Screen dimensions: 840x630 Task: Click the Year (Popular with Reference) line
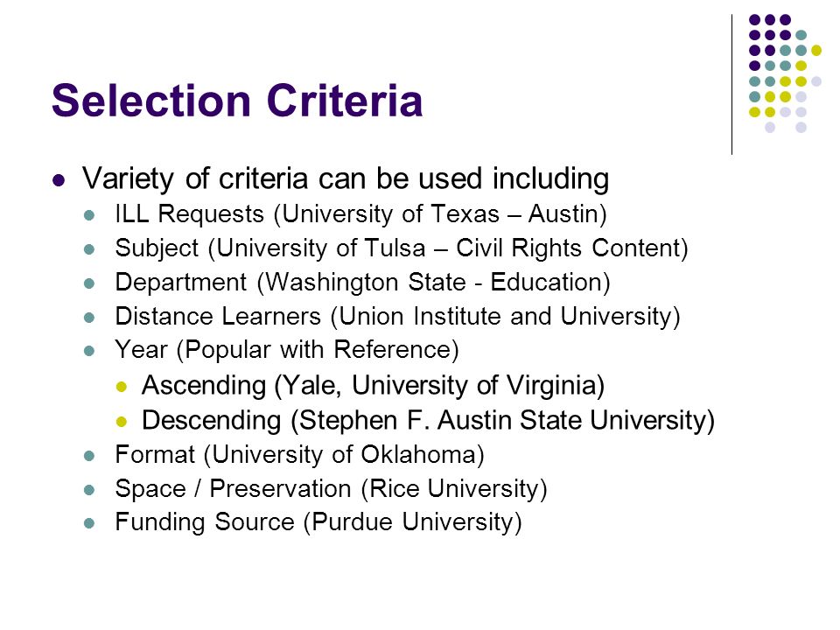[287, 350]
